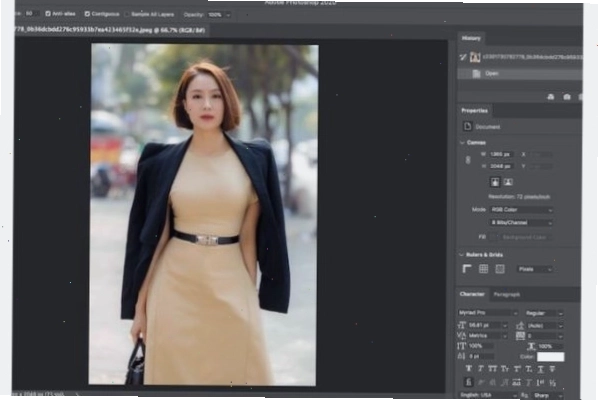Toggle Superscript style
This screenshot has height=401, width=598.
click(517, 369)
